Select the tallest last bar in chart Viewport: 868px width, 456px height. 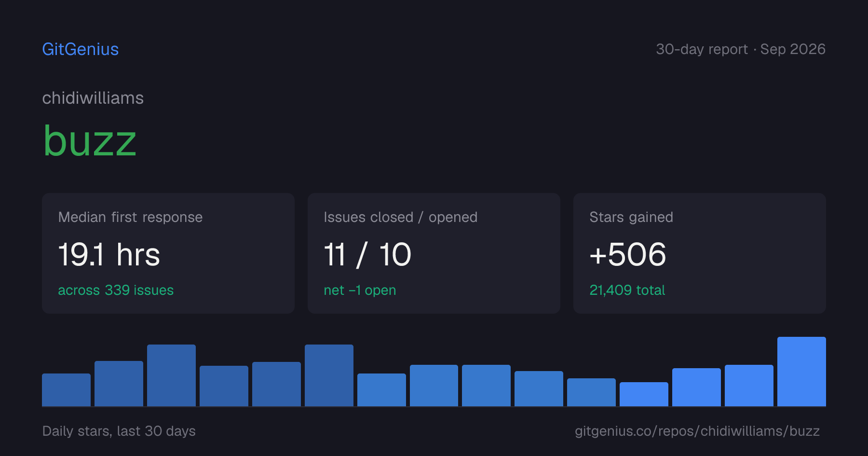[801, 372]
